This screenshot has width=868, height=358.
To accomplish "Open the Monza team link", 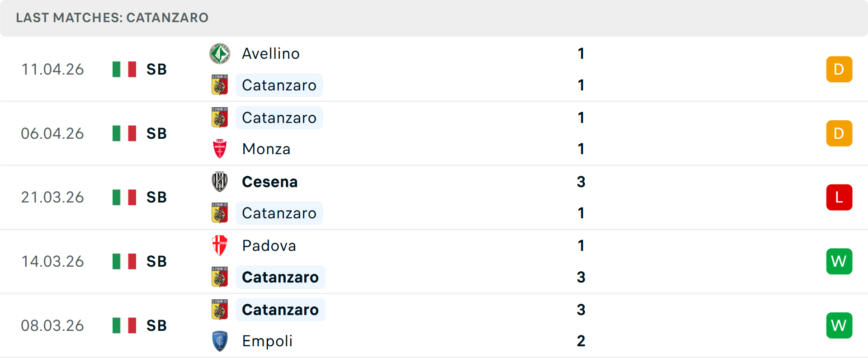I will point(266,149).
